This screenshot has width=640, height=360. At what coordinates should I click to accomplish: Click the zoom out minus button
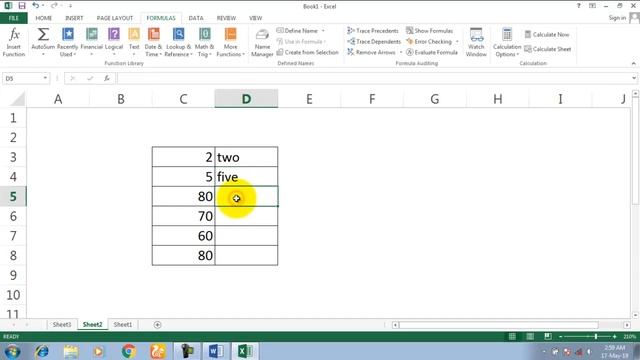click(561, 336)
